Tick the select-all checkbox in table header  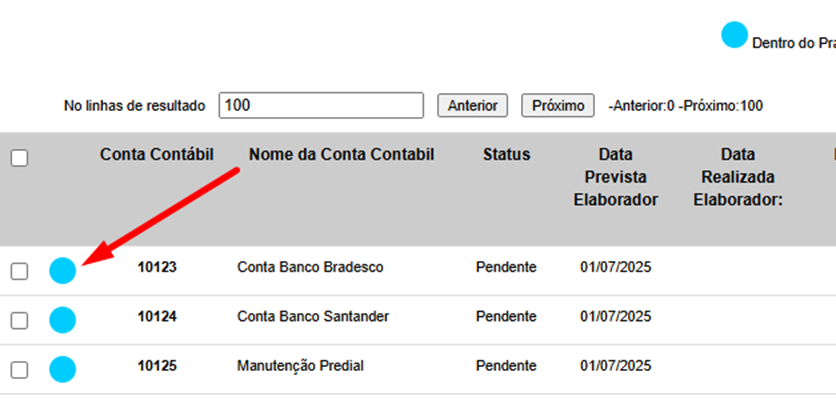(20, 157)
